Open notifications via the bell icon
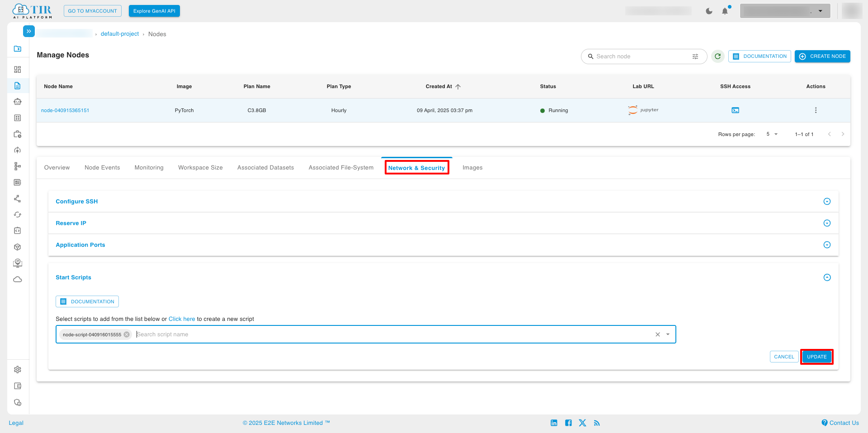This screenshot has width=868, height=433. [x=725, y=11]
